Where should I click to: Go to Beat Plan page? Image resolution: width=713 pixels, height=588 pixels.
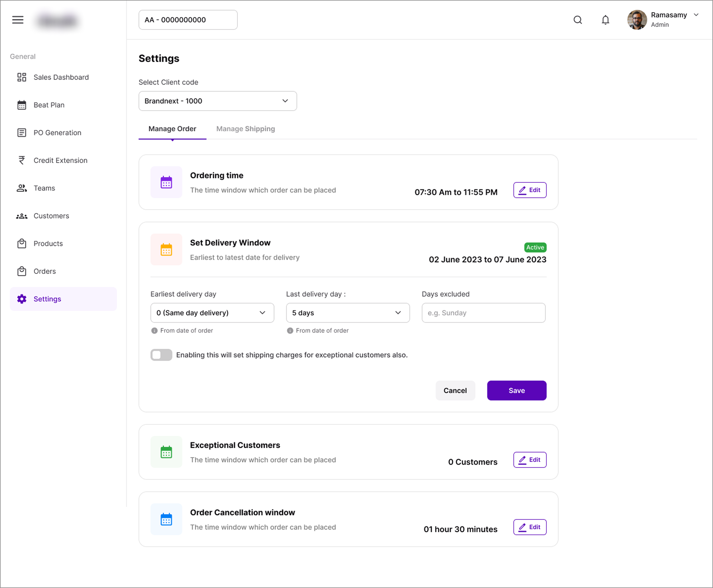click(63, 105)
